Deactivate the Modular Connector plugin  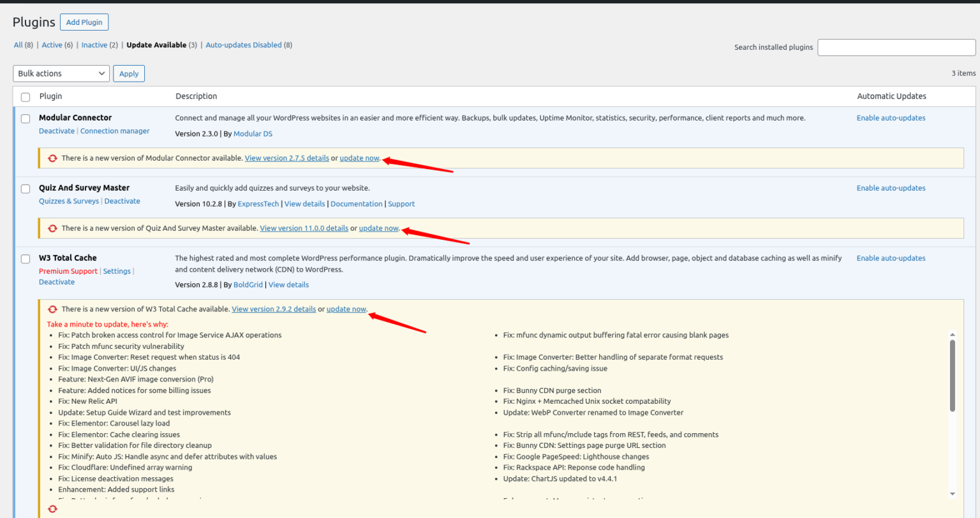[x=57, y=131]
